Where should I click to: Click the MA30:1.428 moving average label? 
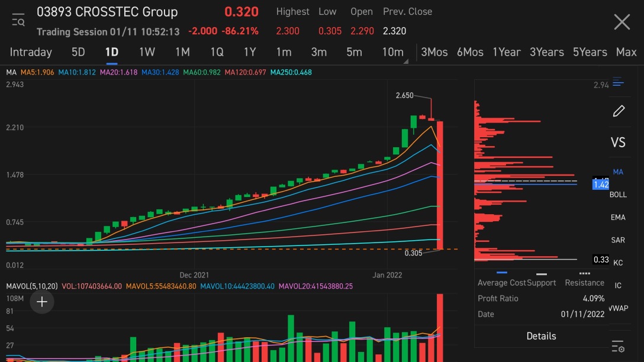click(160, 72)
